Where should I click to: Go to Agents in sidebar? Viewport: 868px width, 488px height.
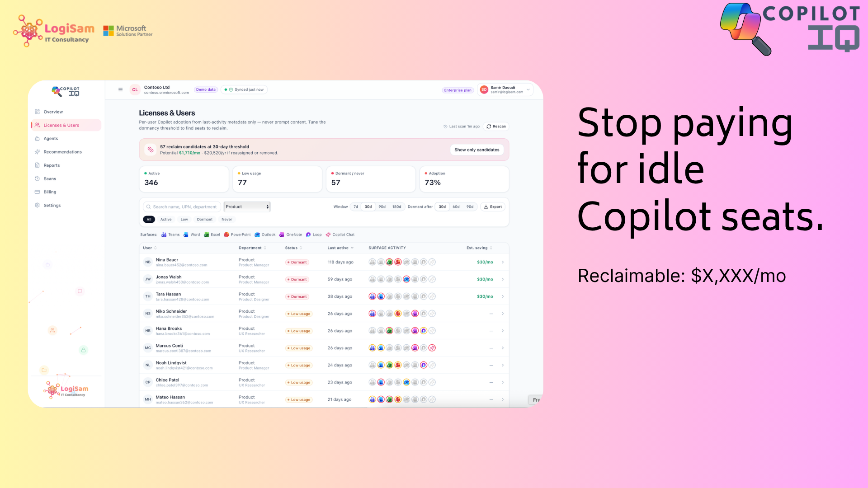click(x=66, y=139)
